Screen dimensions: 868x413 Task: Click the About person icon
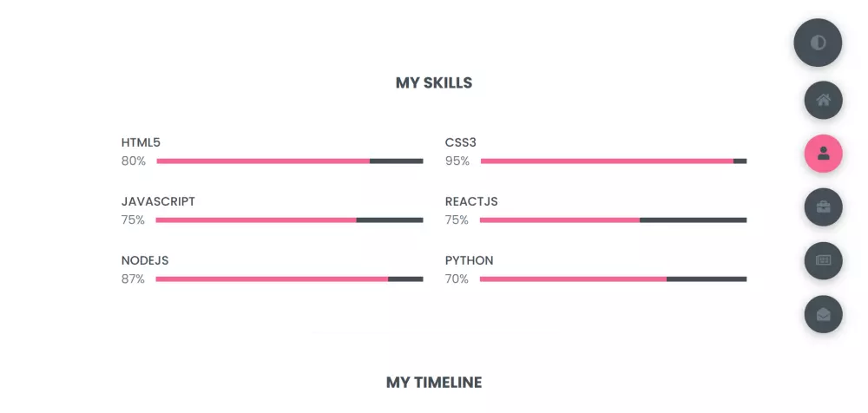tap(823, 154)
